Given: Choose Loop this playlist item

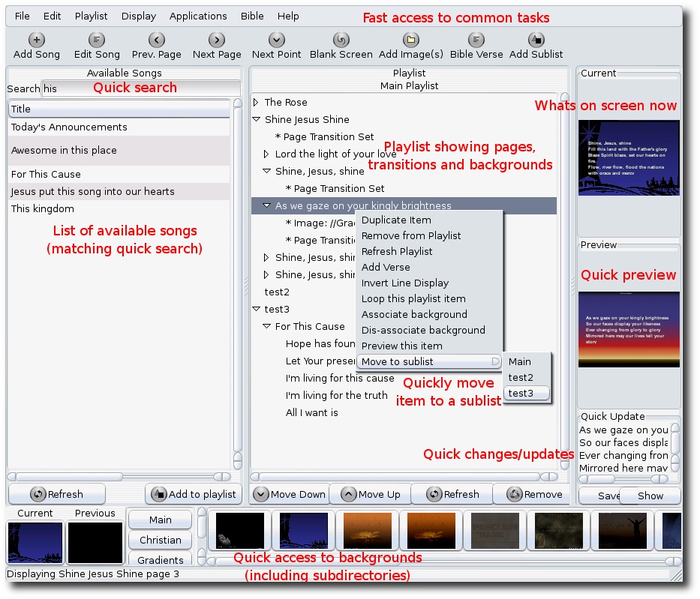Looking at the screenshot, I should coord(429,299).
